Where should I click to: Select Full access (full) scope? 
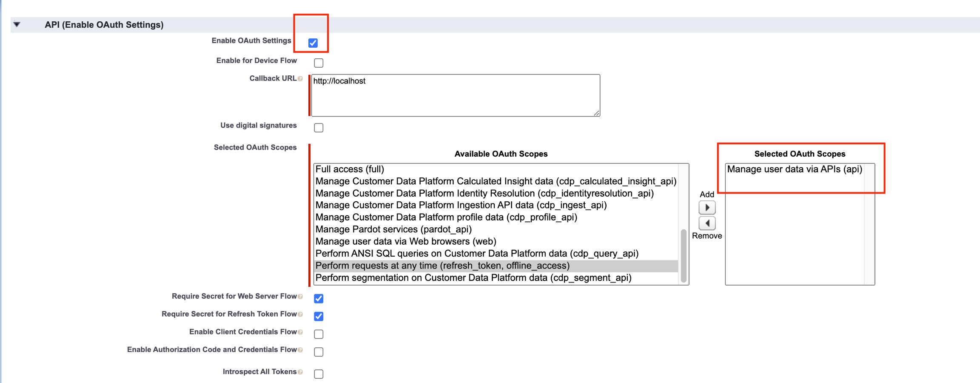coord(350,169)
